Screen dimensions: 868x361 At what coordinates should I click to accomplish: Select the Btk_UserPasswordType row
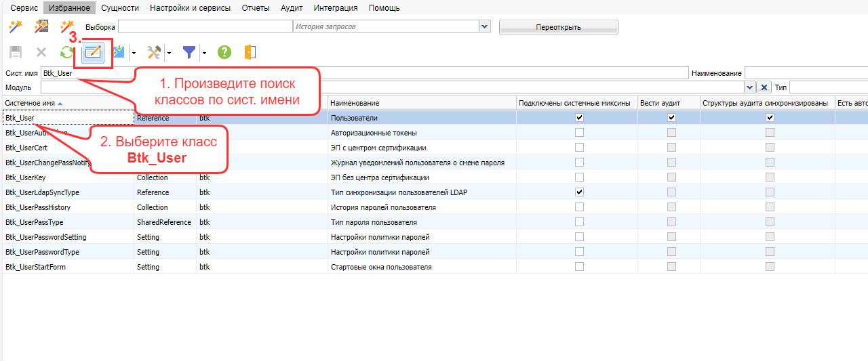tap(434, 252)
